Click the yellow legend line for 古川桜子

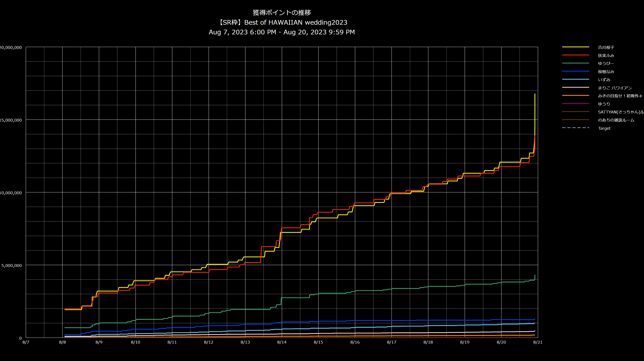575,47
